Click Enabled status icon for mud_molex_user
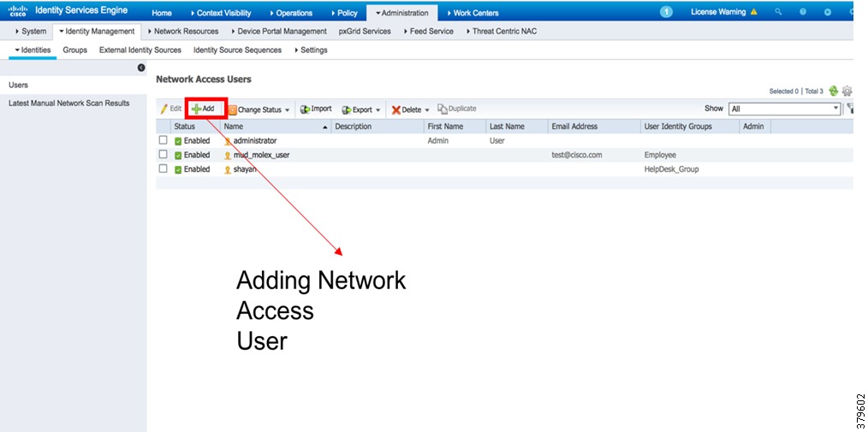 click(x=178, y=156)
